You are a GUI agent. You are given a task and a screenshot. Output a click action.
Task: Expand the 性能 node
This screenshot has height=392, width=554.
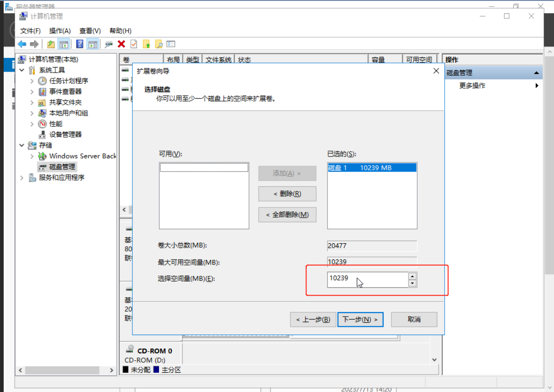32,123
